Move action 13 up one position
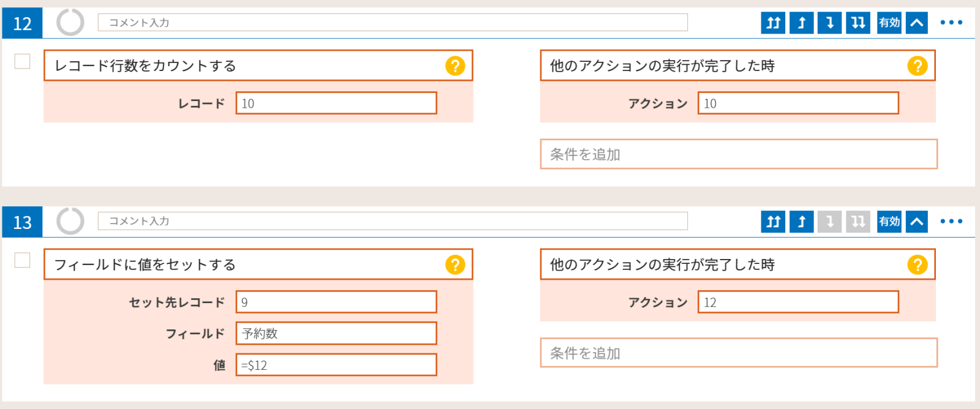Screen dimensions: 980x409 [802, 222]
